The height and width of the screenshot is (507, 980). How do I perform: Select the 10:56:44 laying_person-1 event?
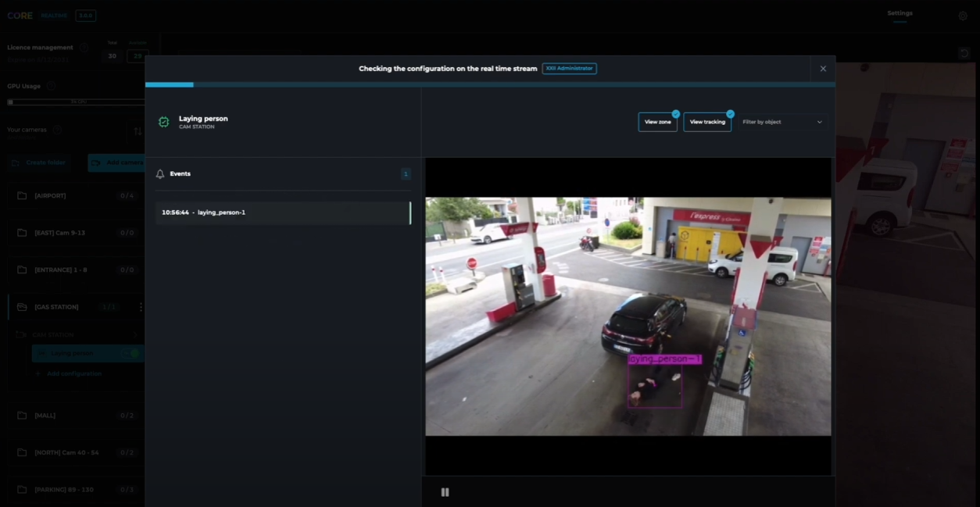click(283, 212)
